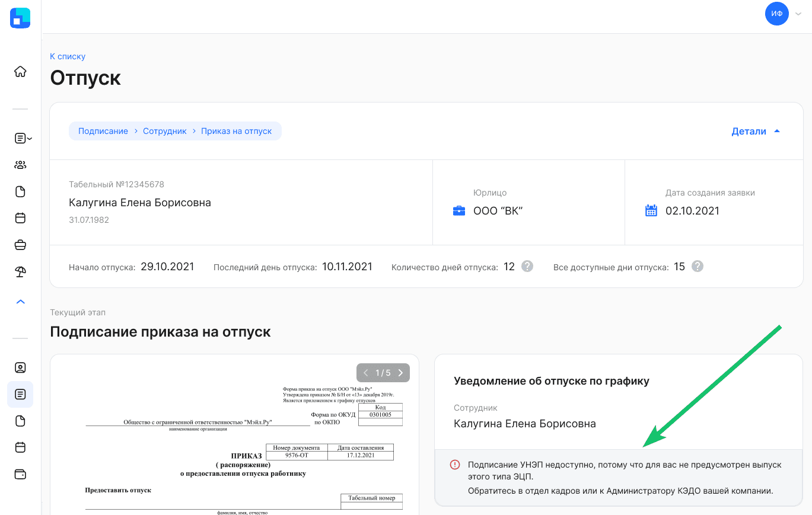Select the employees (team) icon in sidebar

click(20, 165)
